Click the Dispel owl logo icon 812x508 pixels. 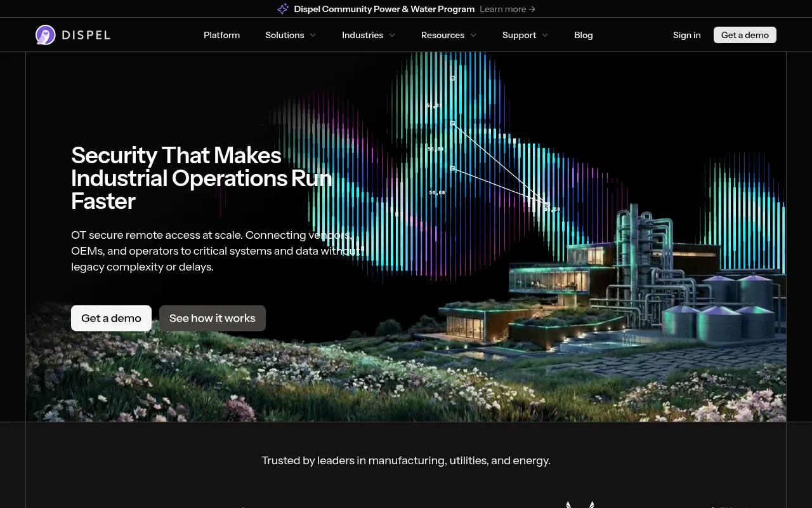(x=46, y=35)
